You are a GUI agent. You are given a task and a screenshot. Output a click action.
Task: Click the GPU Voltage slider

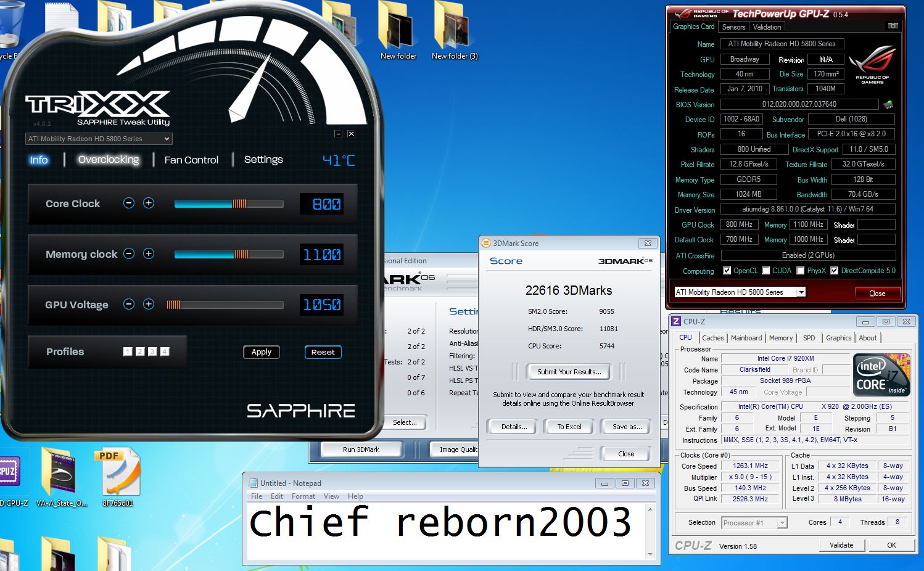coord(225,305)
